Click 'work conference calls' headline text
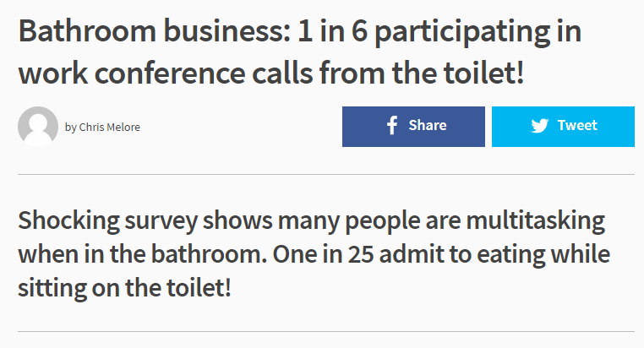The width and height of the screenshot is (644, 348). pyautogui.click(x=166, y=73)
